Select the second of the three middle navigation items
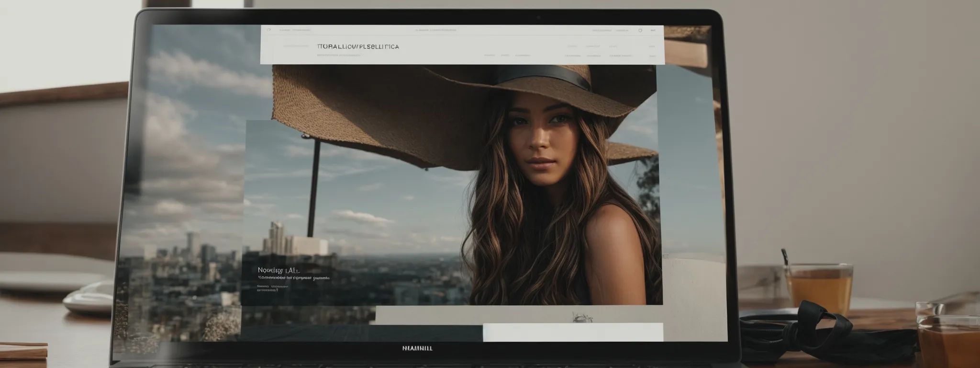Viewport: 980px width, 368px height. click(505, 56)
